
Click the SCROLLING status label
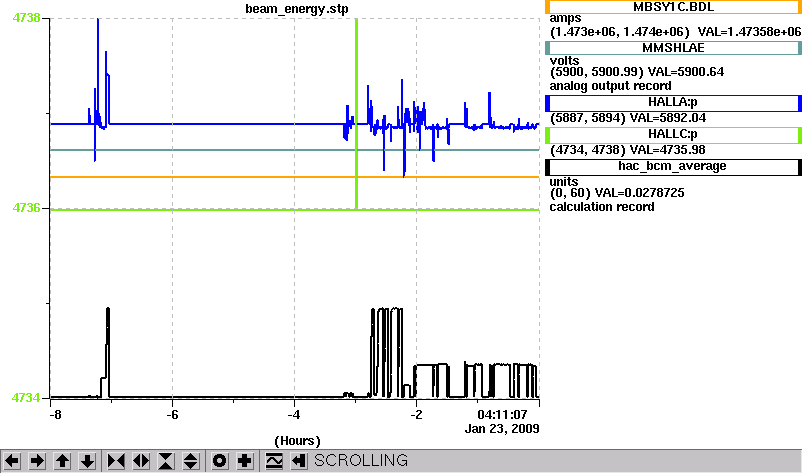(361, 461)
